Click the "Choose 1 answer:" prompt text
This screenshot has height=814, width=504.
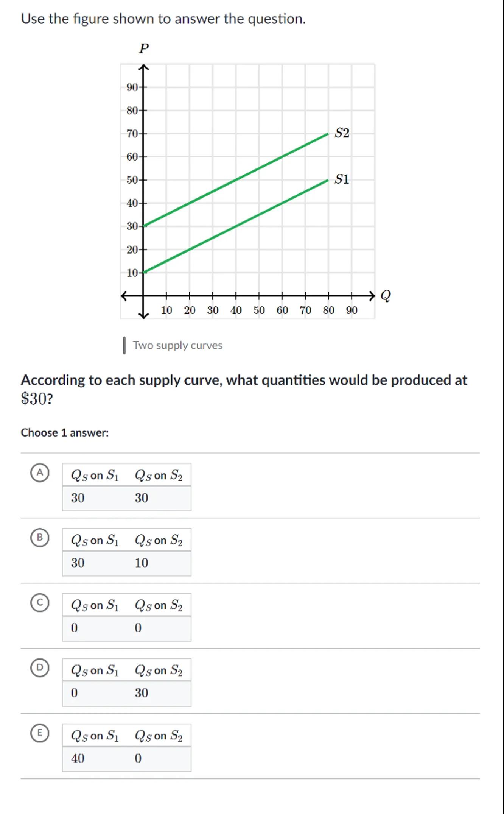tap(65, 432)
